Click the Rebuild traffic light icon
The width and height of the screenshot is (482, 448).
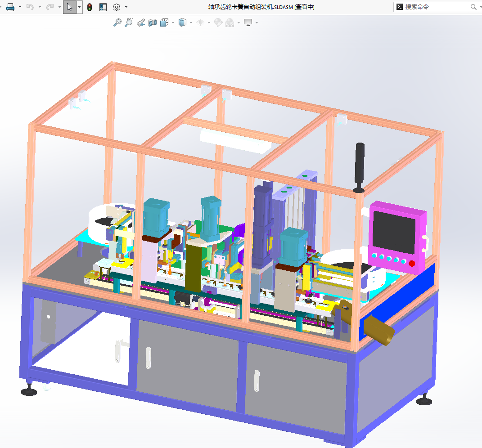[90, 7]
